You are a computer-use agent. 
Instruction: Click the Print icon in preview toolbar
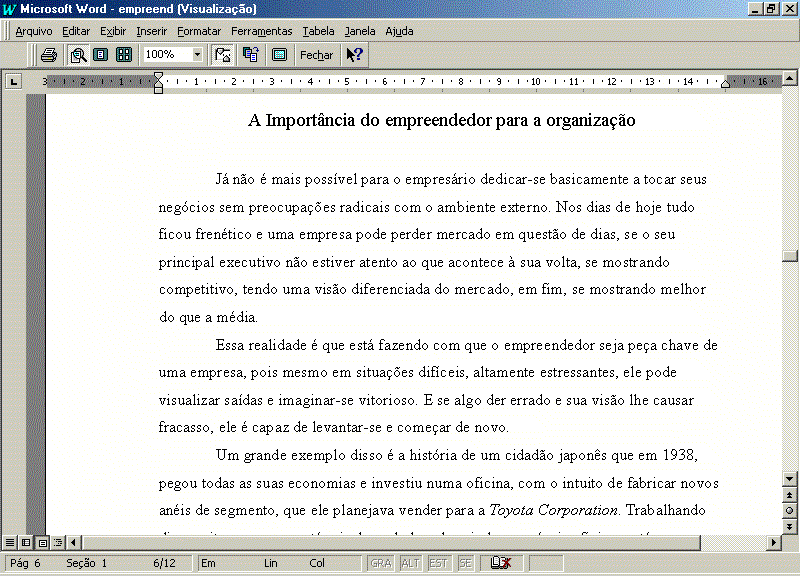[49, 55]
